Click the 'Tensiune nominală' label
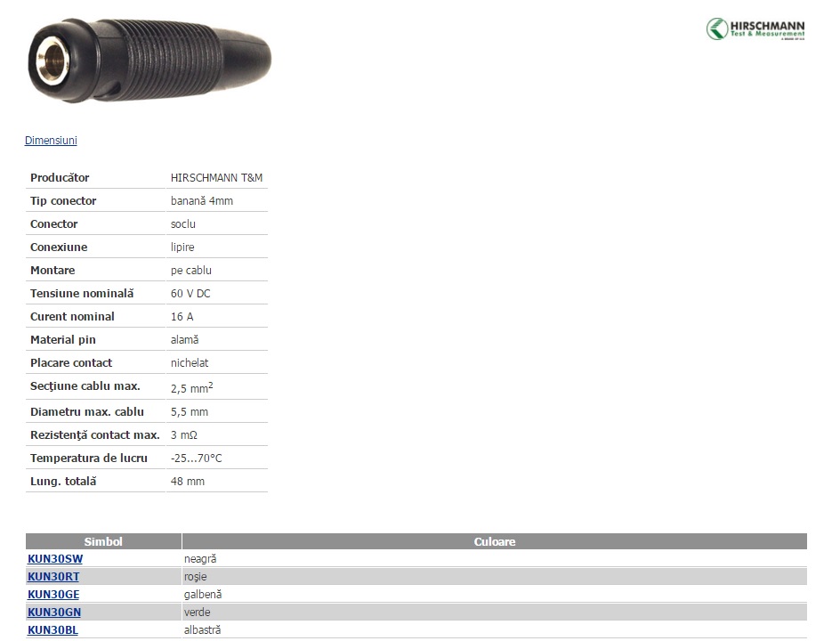 coord(82,293)
